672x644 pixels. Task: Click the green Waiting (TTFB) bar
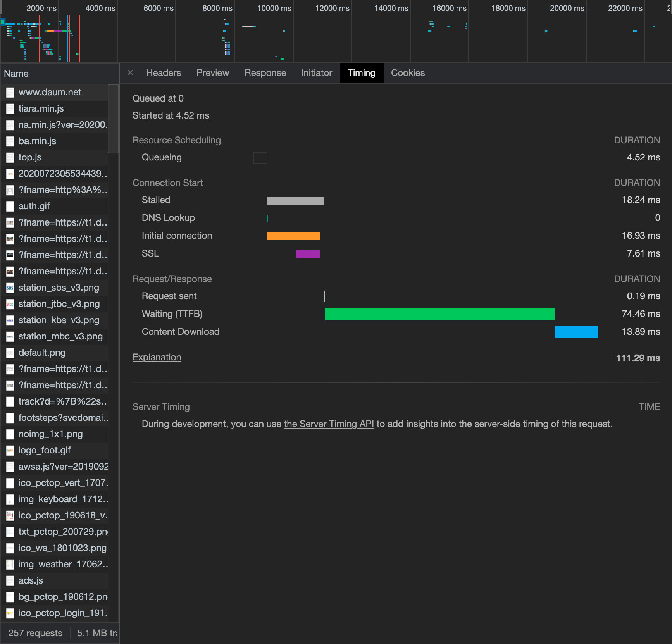(439, 314)
